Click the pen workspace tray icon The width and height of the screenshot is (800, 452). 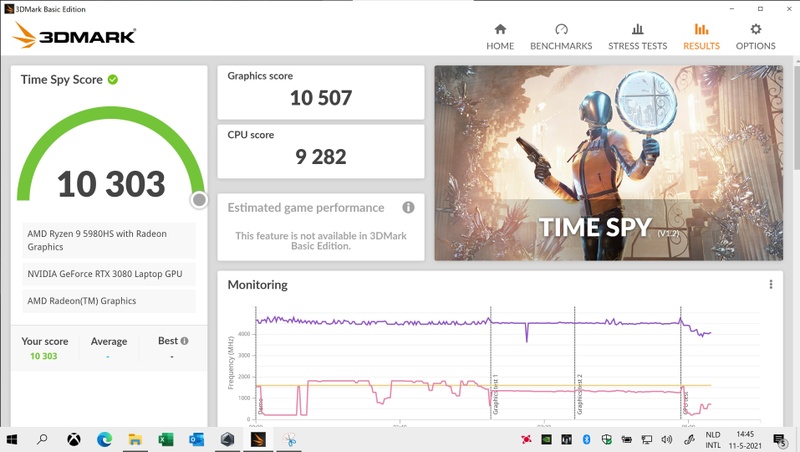(x=689, y=439)
